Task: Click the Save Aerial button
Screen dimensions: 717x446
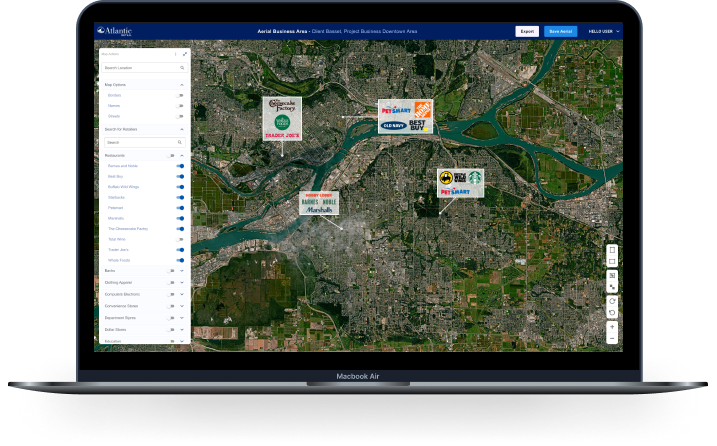Action: [x=561, y=31]
